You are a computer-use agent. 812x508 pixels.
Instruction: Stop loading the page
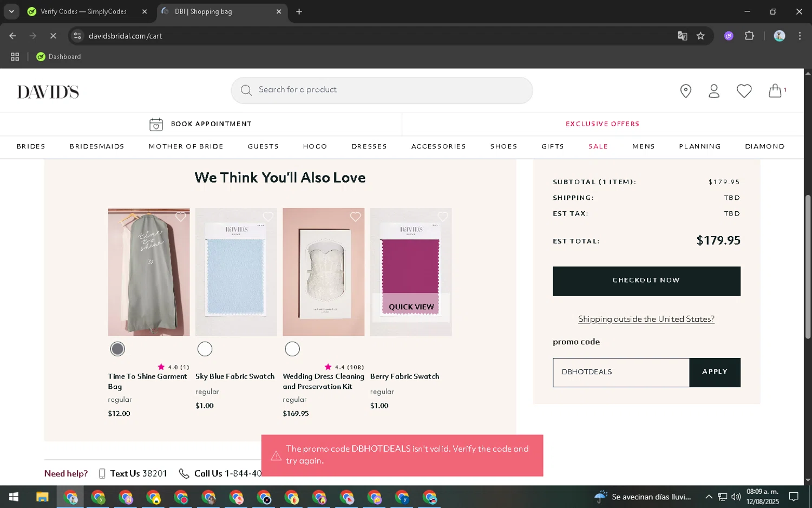(x=53, y=36)
